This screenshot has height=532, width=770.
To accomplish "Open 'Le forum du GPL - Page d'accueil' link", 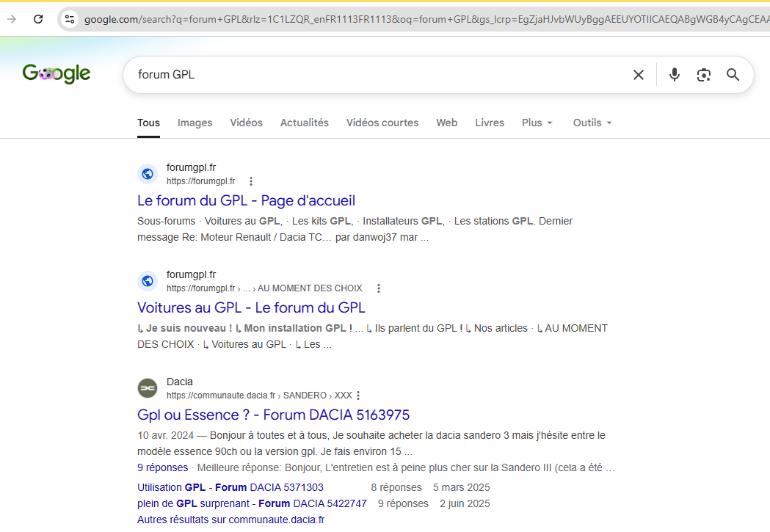I will pos(246,201).
